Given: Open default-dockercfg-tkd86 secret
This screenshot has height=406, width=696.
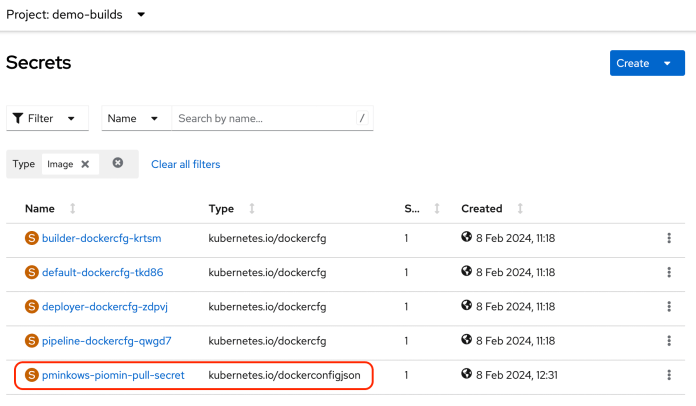Looking at the screenshot, I should point(103,272).
